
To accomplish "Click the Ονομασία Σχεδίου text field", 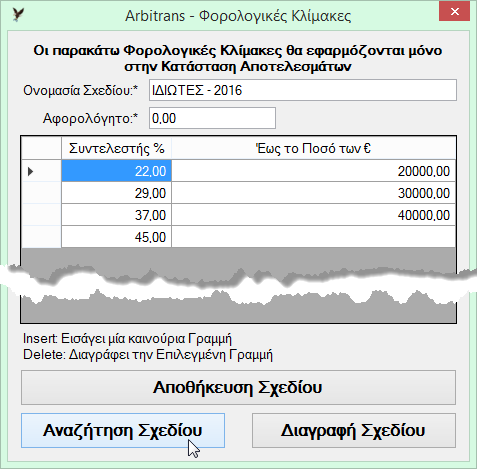I will coord(303,90).
